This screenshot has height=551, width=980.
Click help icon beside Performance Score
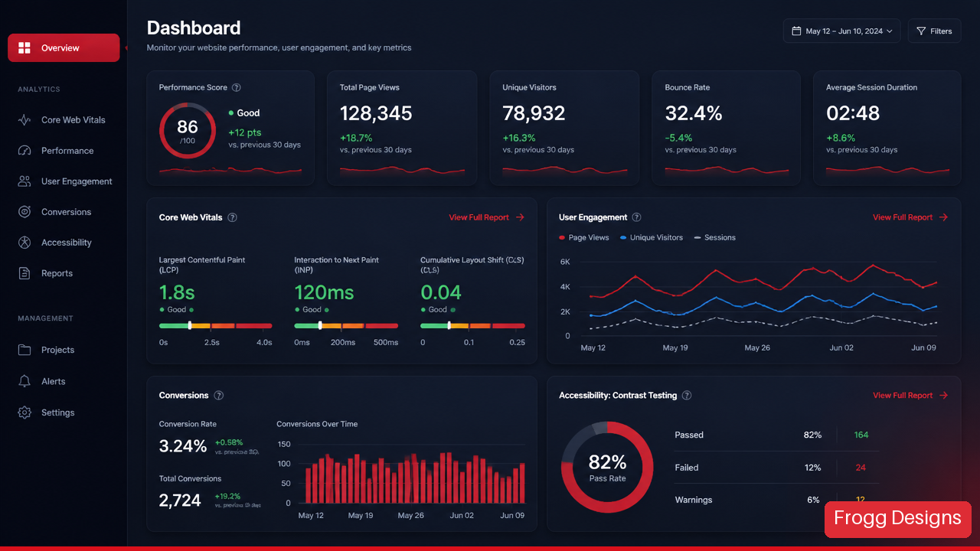pyautogui.click(x=237, y=88)
